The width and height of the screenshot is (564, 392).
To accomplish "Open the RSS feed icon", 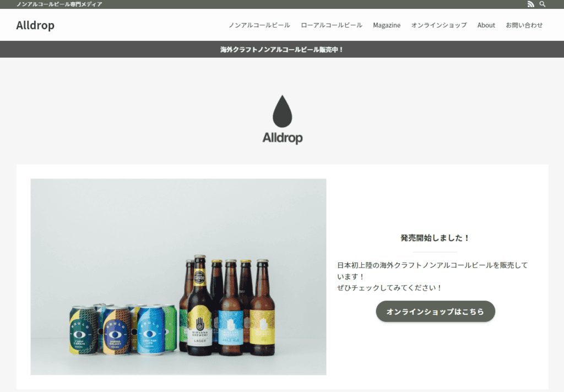I will coord(530,4).
